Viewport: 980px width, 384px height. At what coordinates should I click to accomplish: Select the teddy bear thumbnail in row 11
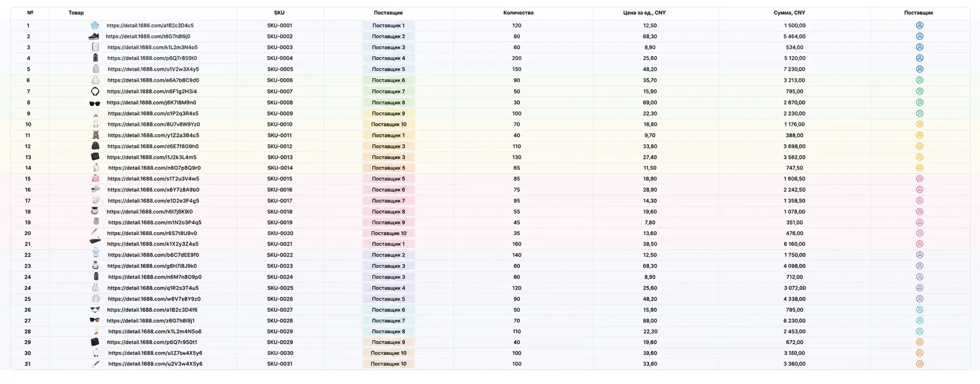click(x=95, y=135)
